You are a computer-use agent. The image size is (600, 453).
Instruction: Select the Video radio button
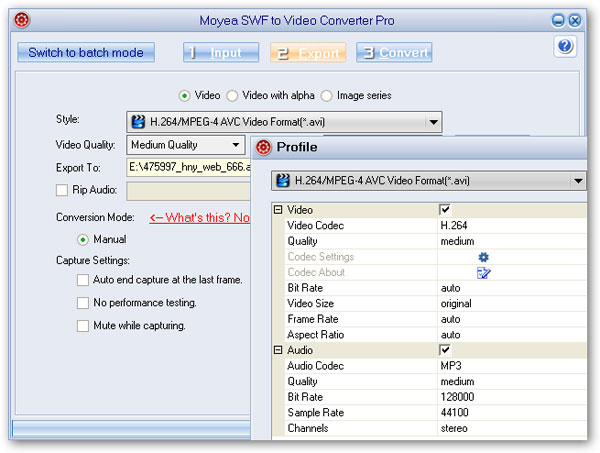[184, 96]
